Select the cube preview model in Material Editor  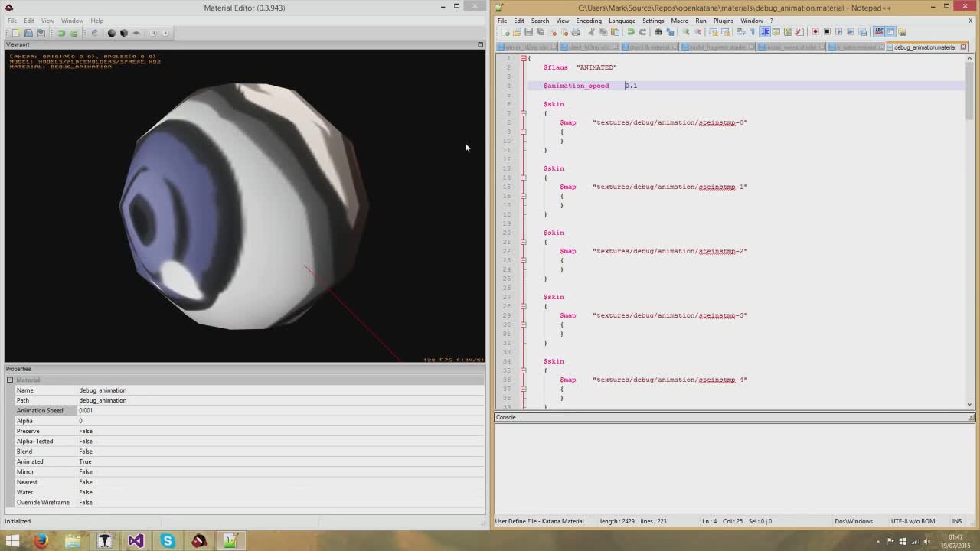point(123,33)
